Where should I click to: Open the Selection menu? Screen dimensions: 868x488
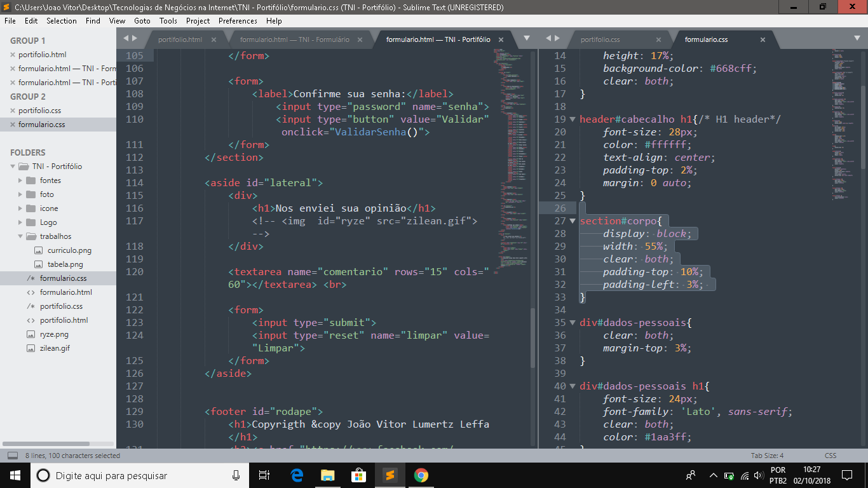(x=62, y=21)
